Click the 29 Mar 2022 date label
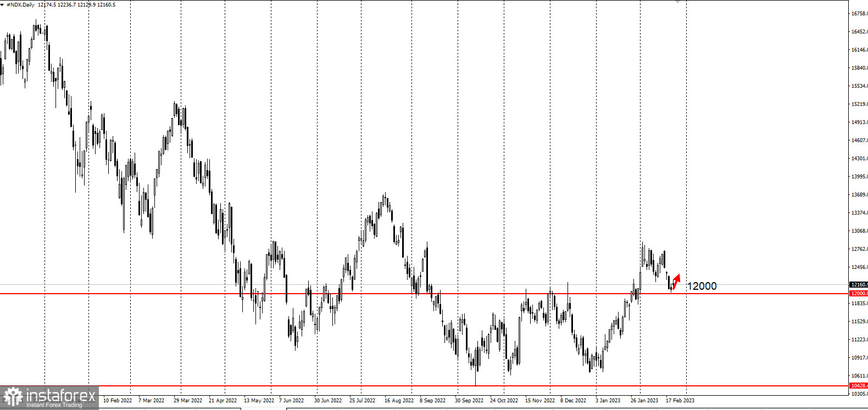This screenshot has height=410, width=868. point(188,401)
